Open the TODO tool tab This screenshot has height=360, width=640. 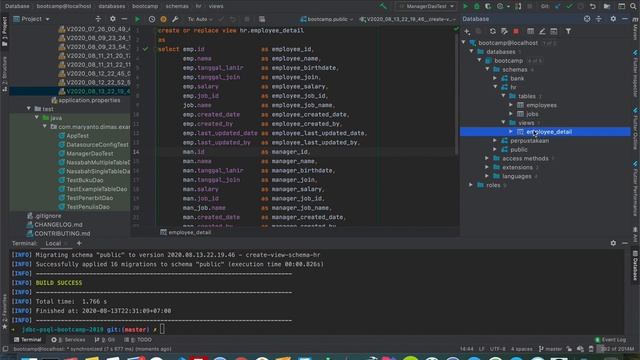point(138,340)
